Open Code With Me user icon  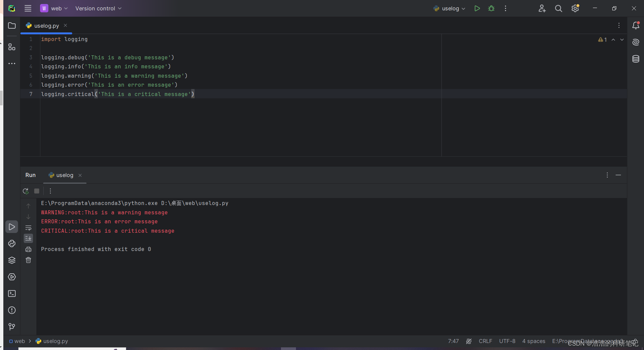[542, 8]
